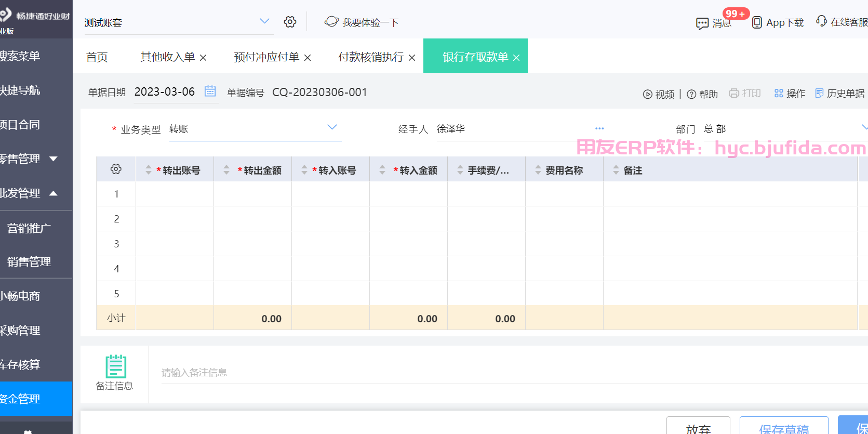
Task: Click row 5 number cell
Action: pos(116,294)
